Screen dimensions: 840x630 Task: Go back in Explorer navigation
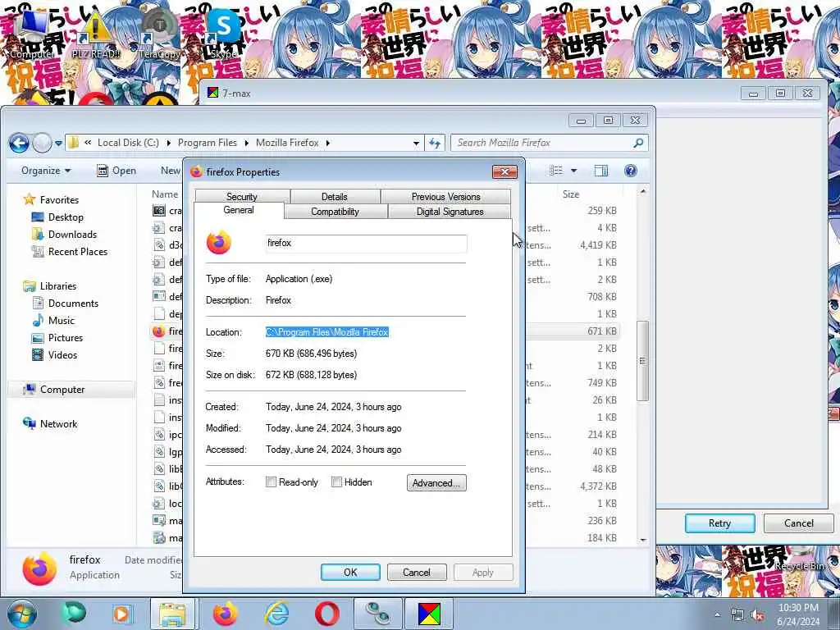pyautogui.click(x=20, y=143)
